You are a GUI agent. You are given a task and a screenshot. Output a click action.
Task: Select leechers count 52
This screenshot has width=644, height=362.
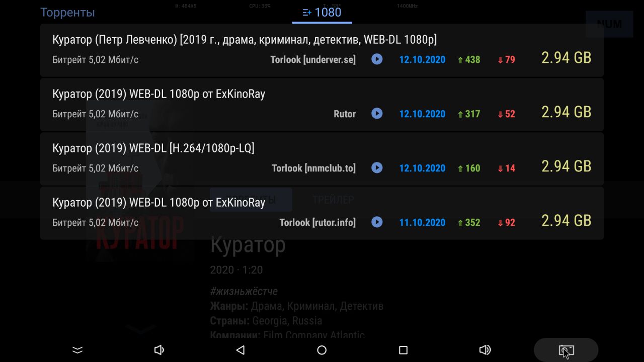point(507,114)
